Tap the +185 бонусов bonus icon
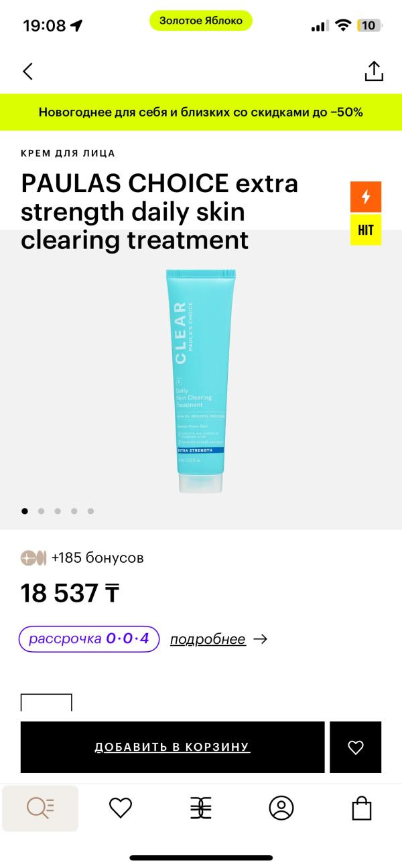Image resolution: width=402 pixels, height=868 pixels. (33, 557)
